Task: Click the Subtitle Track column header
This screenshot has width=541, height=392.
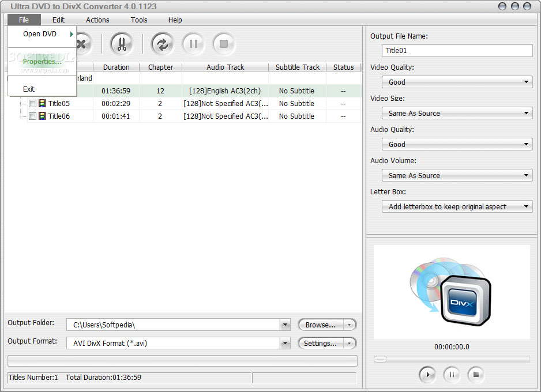Action: [x=298, y=67]
